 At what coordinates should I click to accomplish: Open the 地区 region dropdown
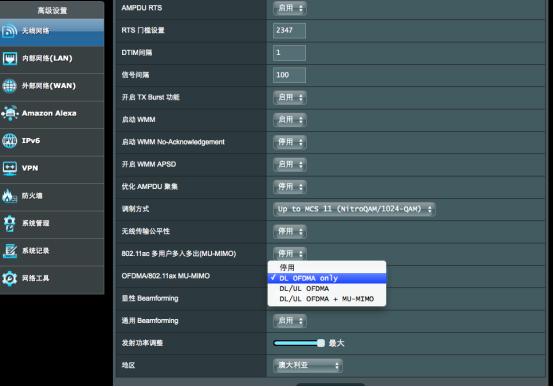pos(307,365)
